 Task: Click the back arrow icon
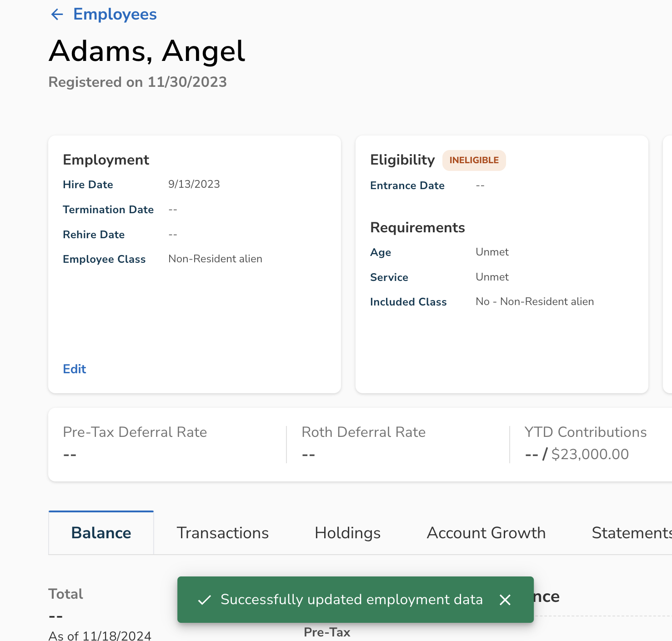pos(57,15)
